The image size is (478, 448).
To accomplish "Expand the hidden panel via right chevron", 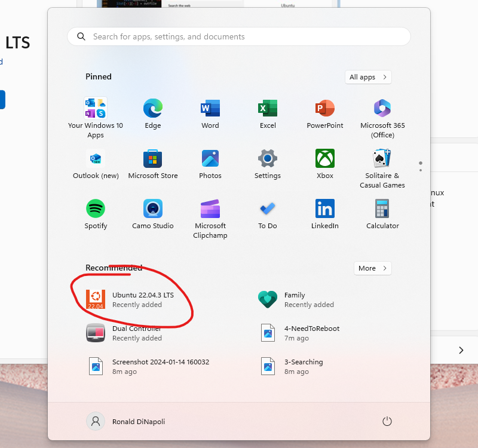I will [x=461, y=350].
